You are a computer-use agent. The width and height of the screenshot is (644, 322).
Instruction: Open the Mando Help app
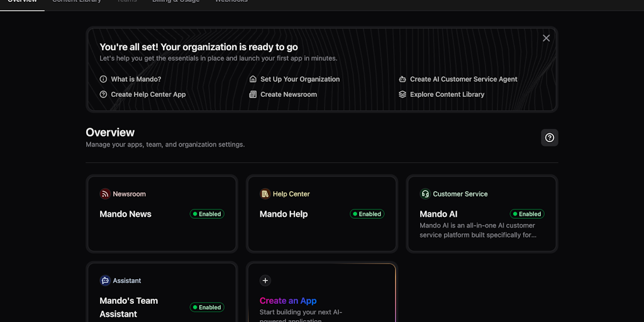point(284,214)
